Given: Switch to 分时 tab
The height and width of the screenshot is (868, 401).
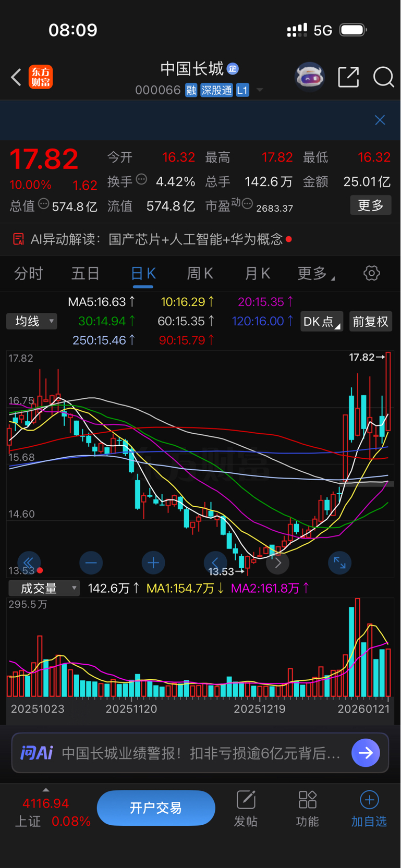Looking at the screenshot, I should (28, 274).
